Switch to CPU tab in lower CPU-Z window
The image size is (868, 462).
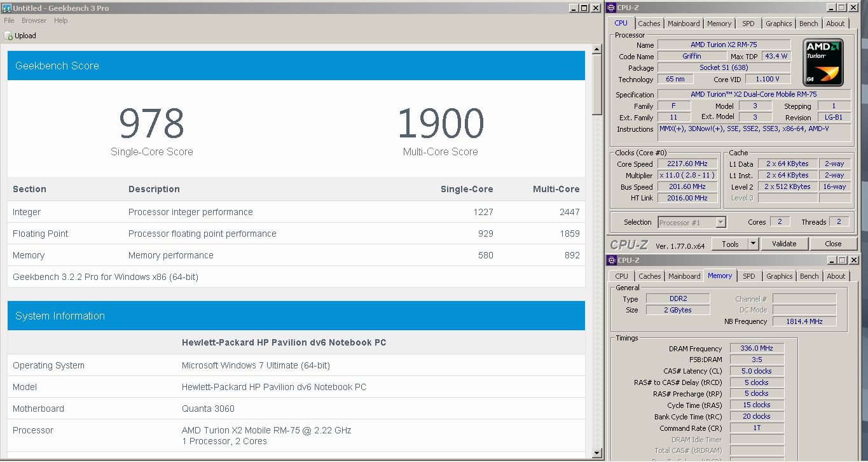coord(622,276)
